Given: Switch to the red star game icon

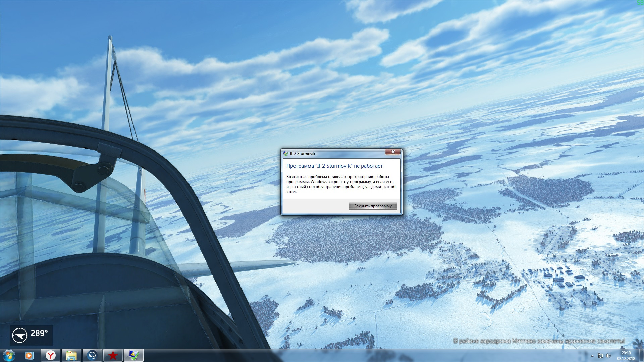Looking at the screenshot, I should [x=113, y=355].
